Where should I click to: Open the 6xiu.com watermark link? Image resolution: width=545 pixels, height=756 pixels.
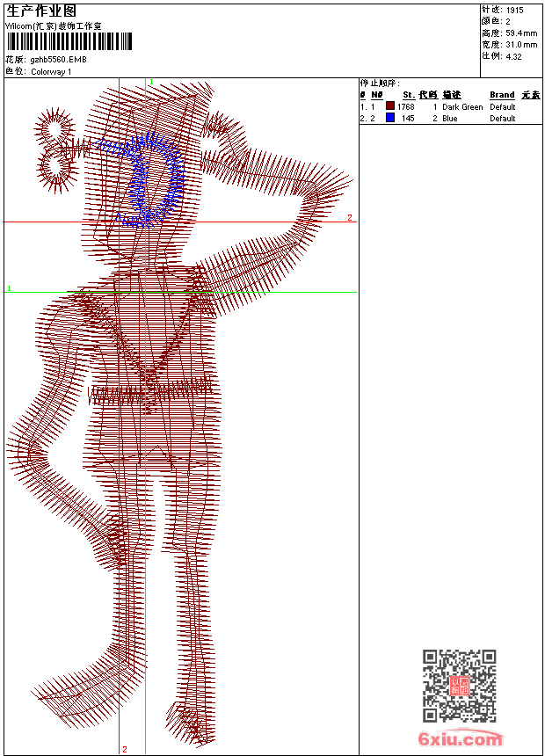click(x=460, y=739)
